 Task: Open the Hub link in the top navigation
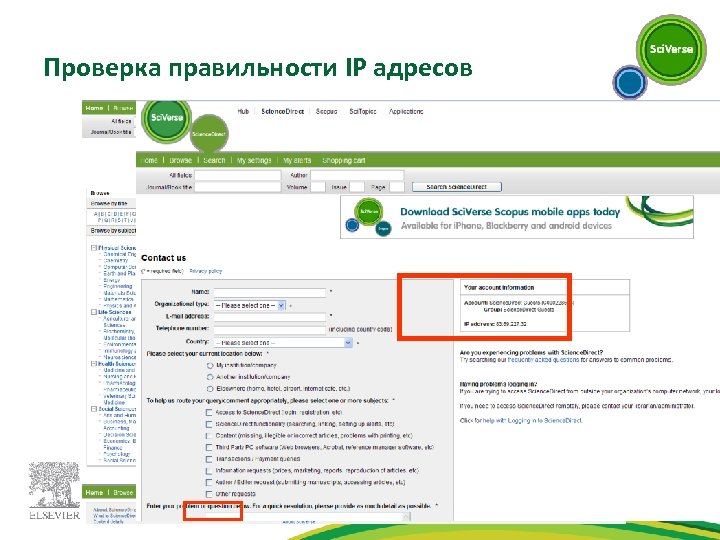coord(243,112)
